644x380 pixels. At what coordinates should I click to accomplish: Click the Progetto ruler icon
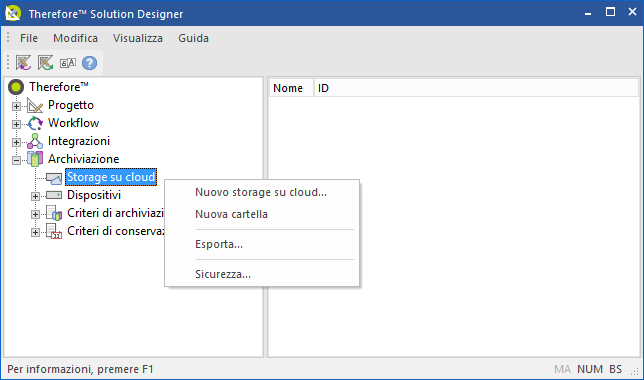click(x=35, y=105)
